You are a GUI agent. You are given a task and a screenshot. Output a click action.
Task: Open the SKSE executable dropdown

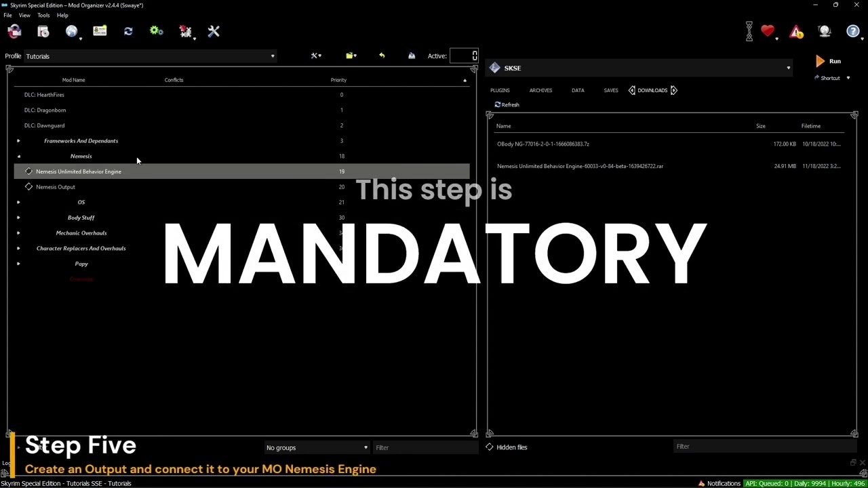pyautogui.click(x=639, y=68)
